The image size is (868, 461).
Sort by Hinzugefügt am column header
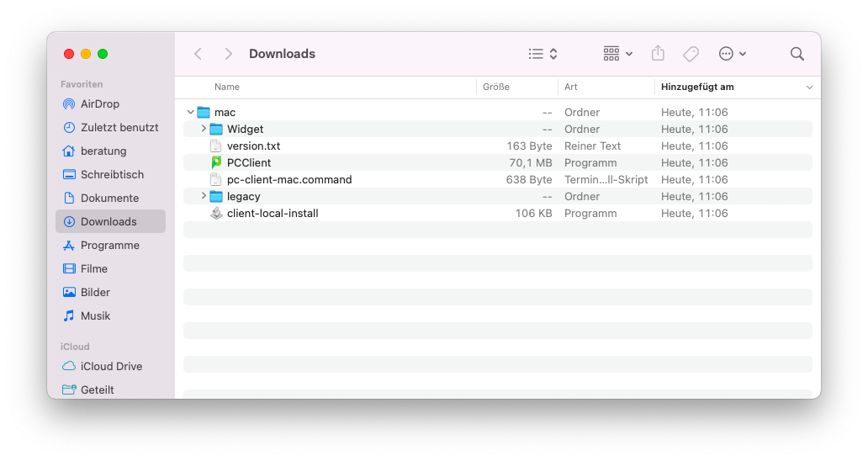[x=697, y=87]
